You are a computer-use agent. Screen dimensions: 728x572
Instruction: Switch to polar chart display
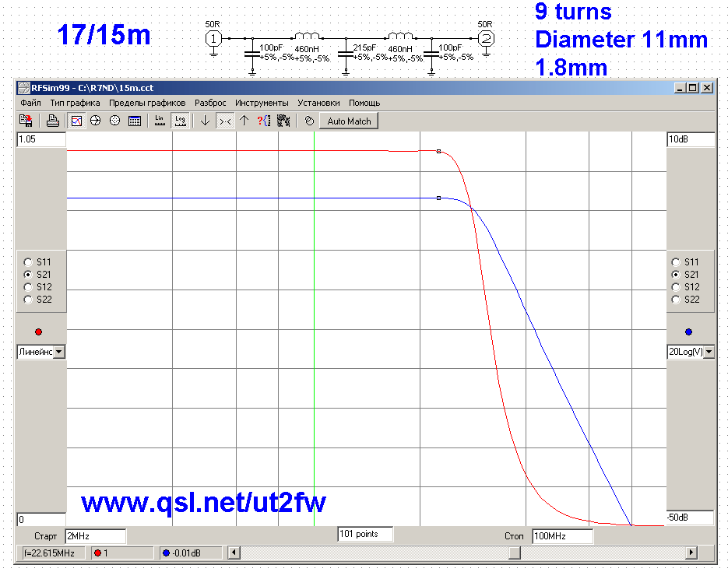click(x=114, y=121)
